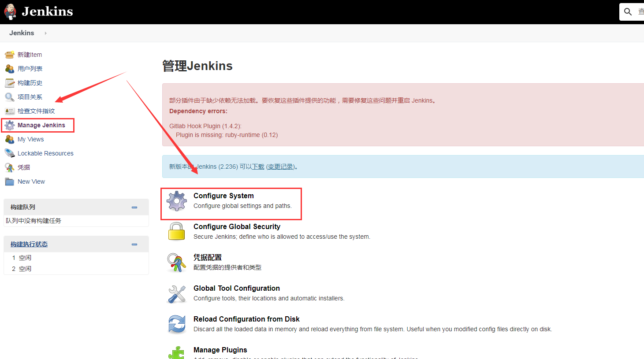Open the 用户列表 people icon
644x359 pixels.
point(9,69)
